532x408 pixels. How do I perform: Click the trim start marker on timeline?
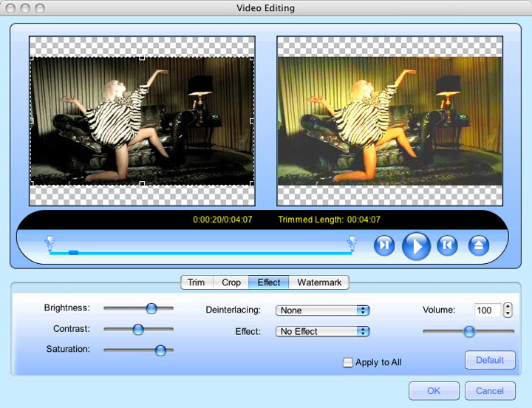tap(50, 242)
